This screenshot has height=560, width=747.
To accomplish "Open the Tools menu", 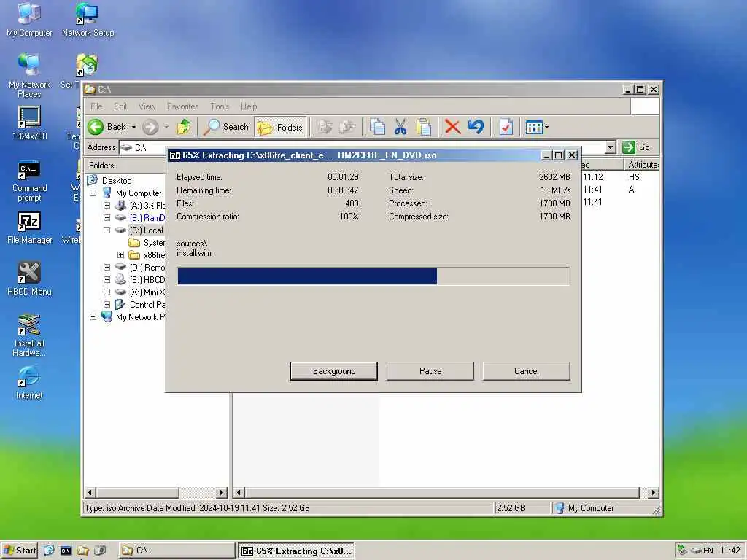I will (220, 106).
